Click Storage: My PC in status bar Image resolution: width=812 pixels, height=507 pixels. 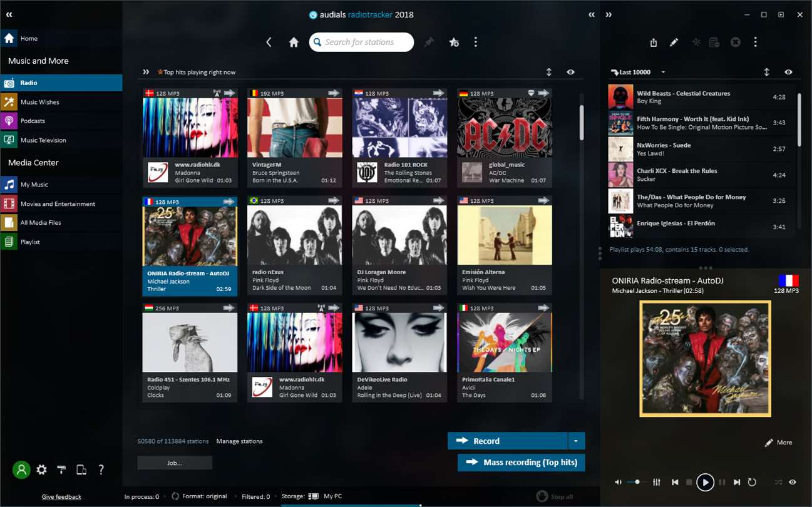(x=312, y=496)
